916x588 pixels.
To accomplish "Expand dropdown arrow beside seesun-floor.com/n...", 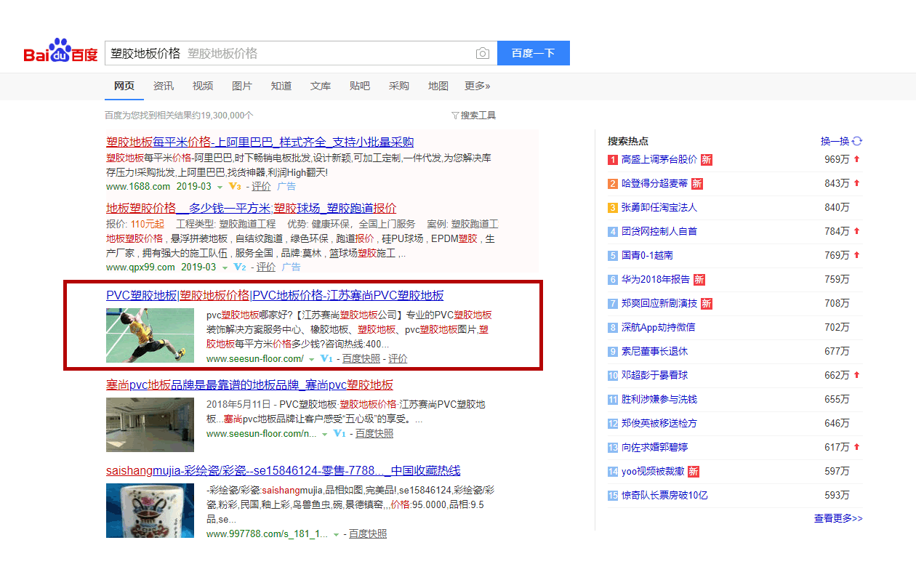I will [x=324, y=434].
